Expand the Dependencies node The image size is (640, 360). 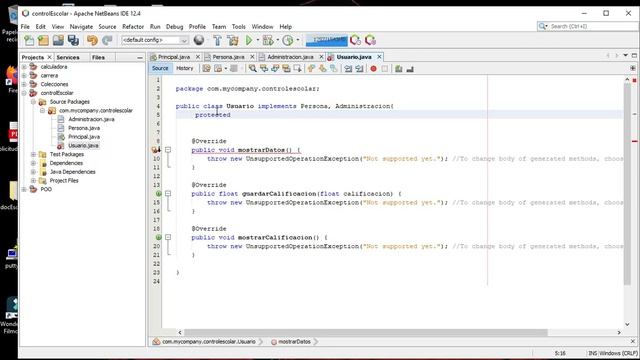click(33, 163)
